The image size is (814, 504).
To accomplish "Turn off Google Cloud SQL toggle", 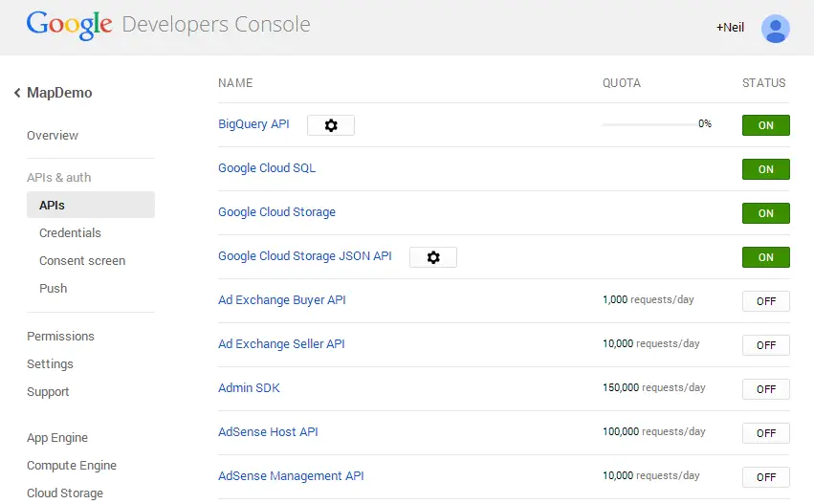I will [766, 169].
